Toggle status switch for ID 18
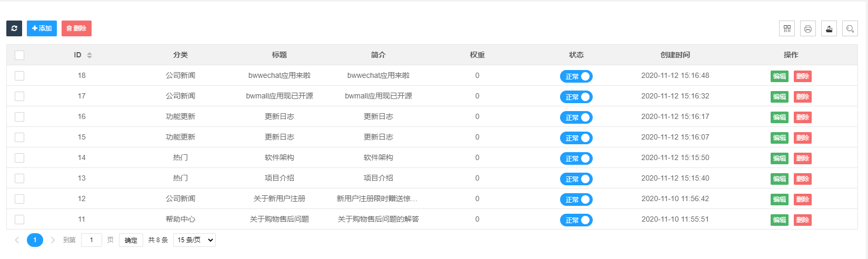The width and height of the screenshot is (868, 259). 576,76
